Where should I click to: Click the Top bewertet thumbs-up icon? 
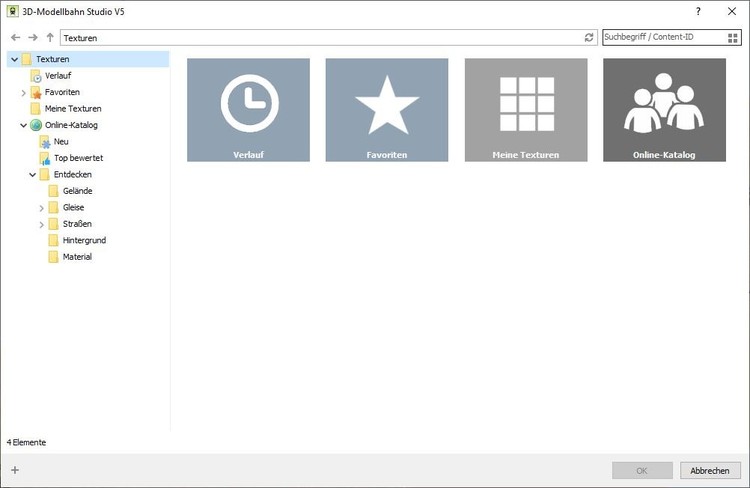pos(44,158)
